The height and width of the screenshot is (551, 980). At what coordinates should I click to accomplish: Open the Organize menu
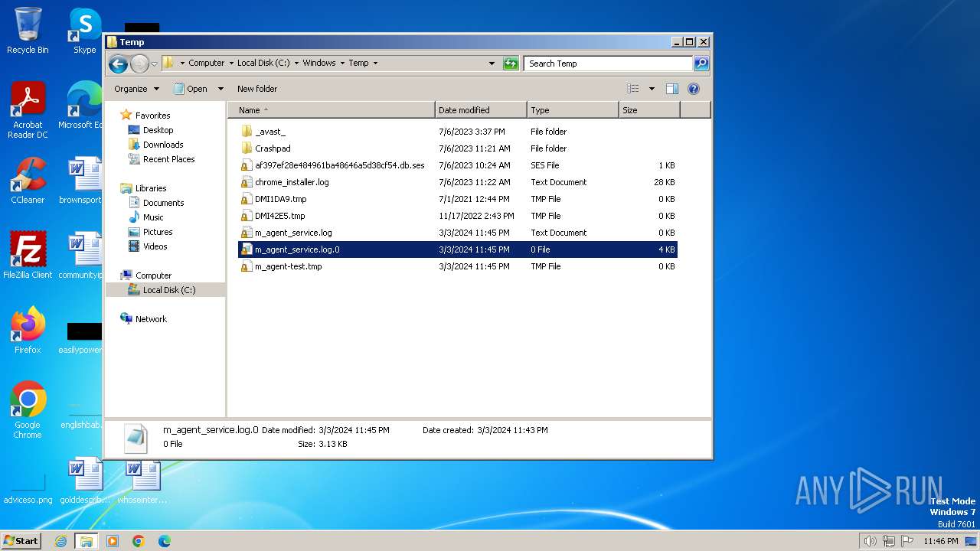[x=136, y=89]
